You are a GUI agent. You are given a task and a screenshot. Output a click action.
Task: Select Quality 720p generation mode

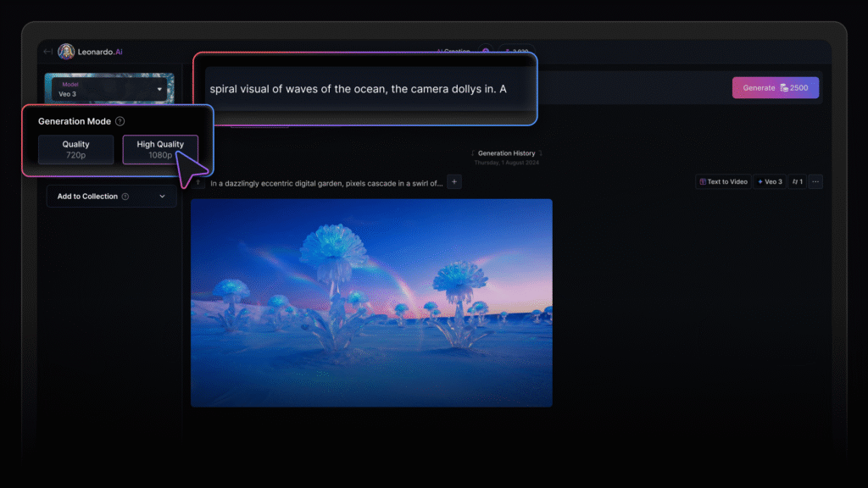click(x=75, y=150)
